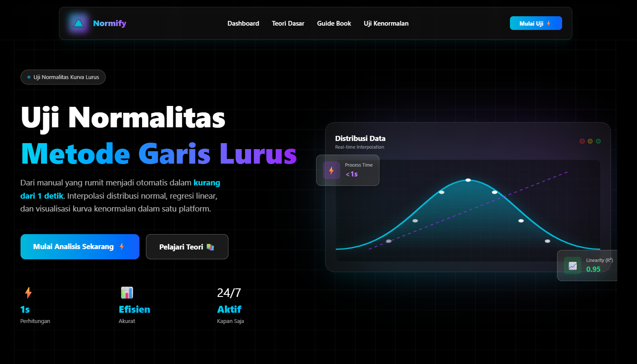637x364 pixels.
Task: Go to Teori Dasar page
Action: coord(288,23)
